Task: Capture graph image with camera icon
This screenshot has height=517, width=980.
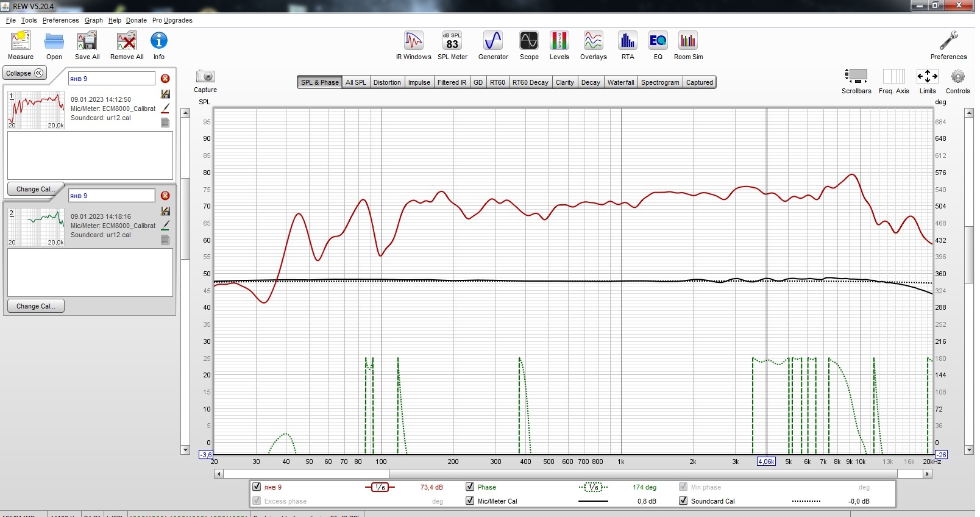Action: (x=205, y=76)
